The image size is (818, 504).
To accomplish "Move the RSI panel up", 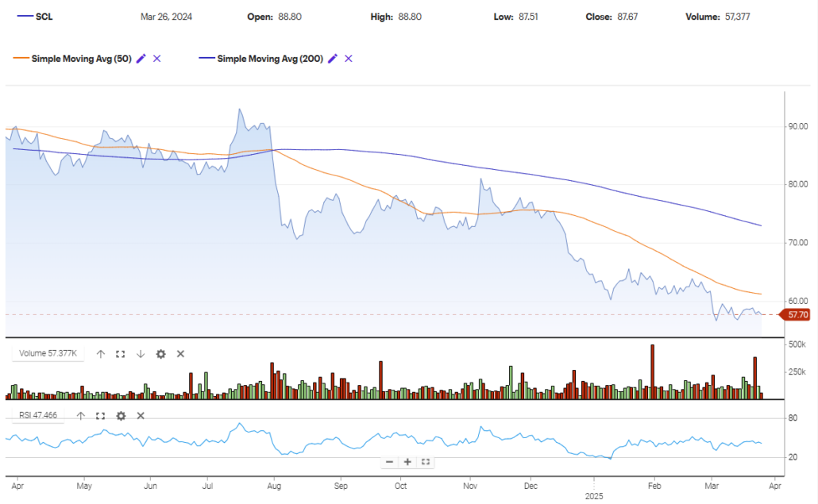I will [x=80, y=415].
